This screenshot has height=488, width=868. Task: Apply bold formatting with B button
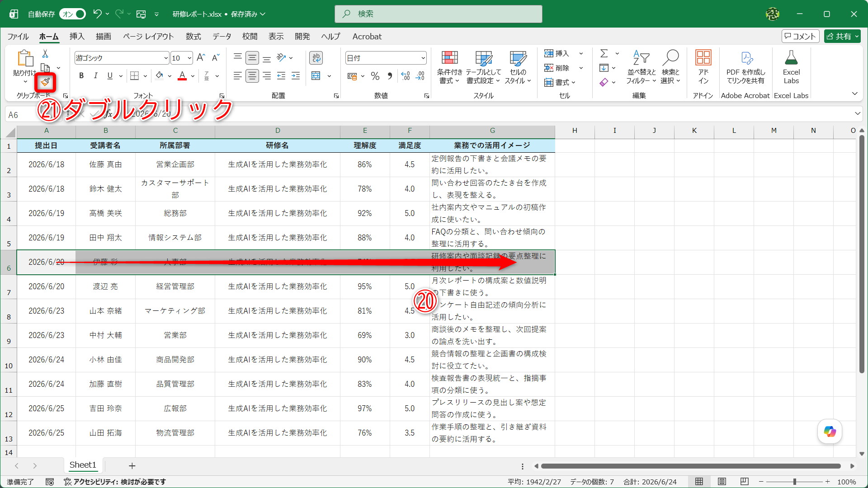pyautogui.click(x=81, y=76)
